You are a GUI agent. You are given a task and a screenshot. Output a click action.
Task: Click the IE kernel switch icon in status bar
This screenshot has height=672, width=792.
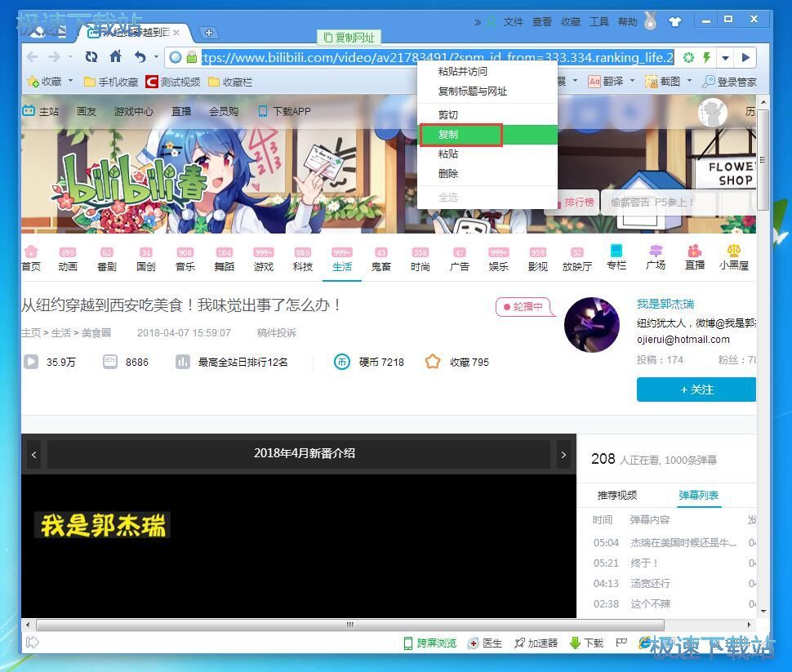coord(646,643)
